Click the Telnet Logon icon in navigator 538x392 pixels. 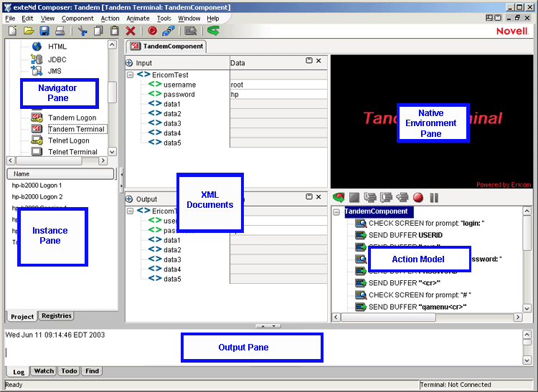pyautogui.click(x=37, y=140)
